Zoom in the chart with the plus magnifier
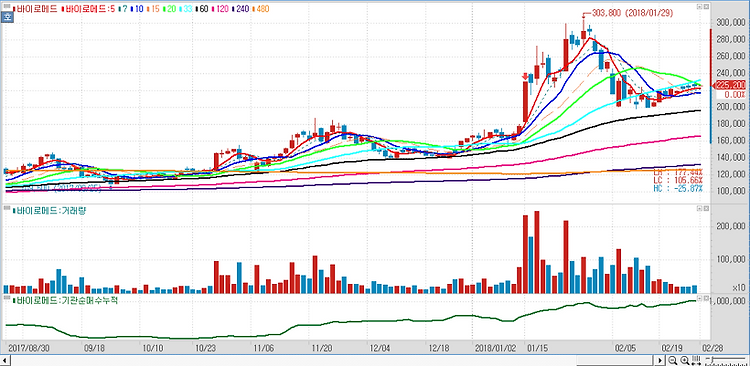The width and height of the screenshot is (750, 366). click(685, 360)
